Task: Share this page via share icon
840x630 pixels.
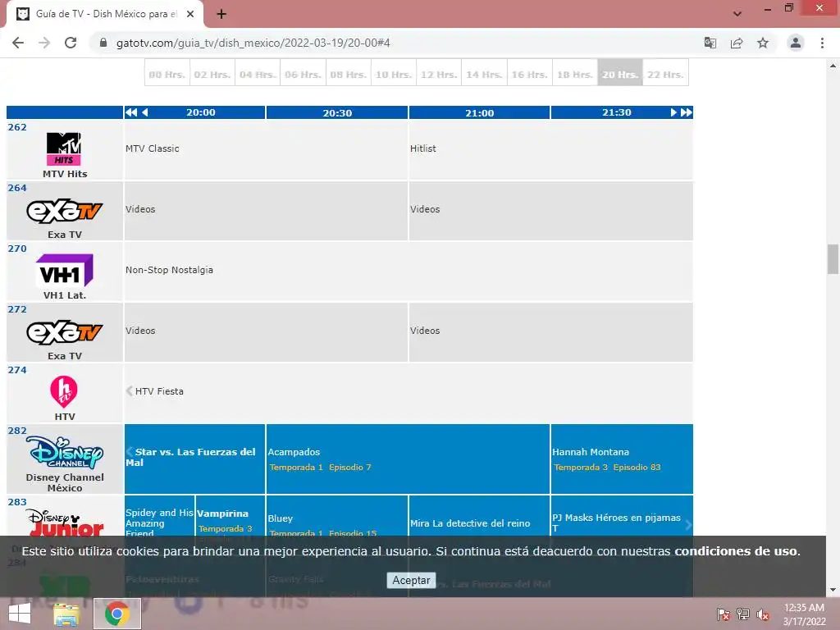Action: point(737,43)
